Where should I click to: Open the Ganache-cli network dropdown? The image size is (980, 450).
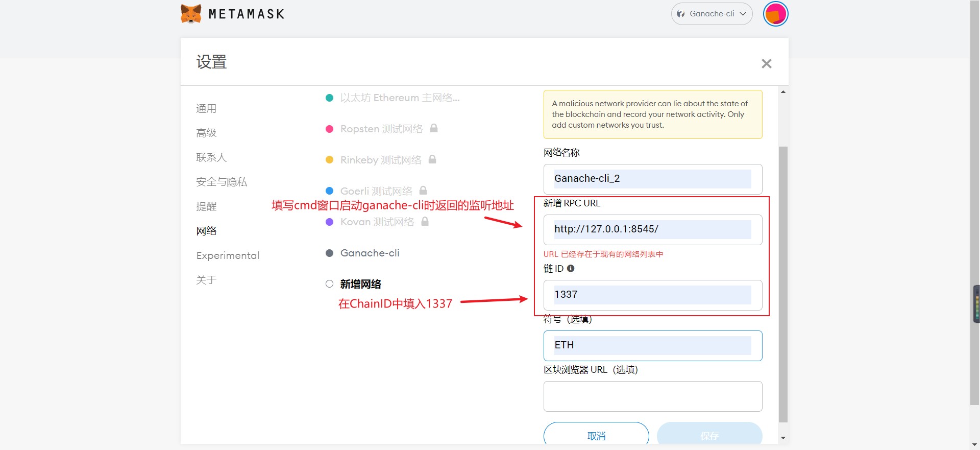(x=712, y=14)
